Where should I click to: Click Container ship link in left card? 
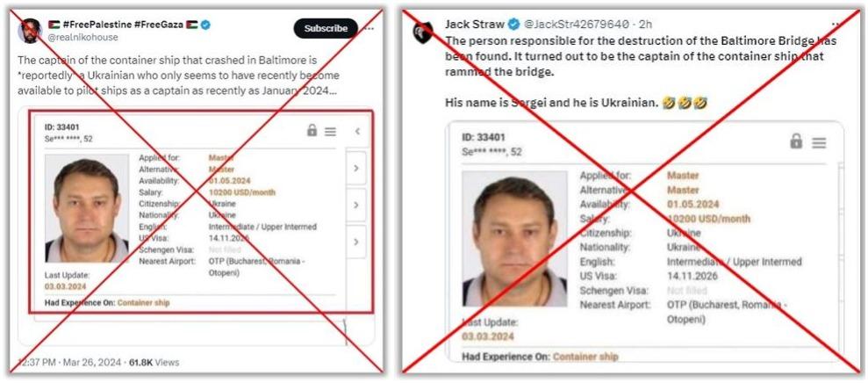tap(143, 303)
